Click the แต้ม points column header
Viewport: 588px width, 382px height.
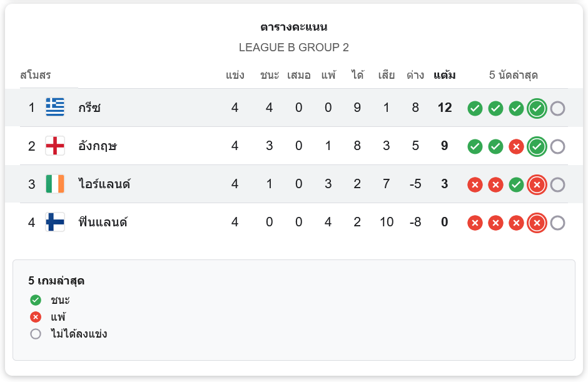[444, 76]
